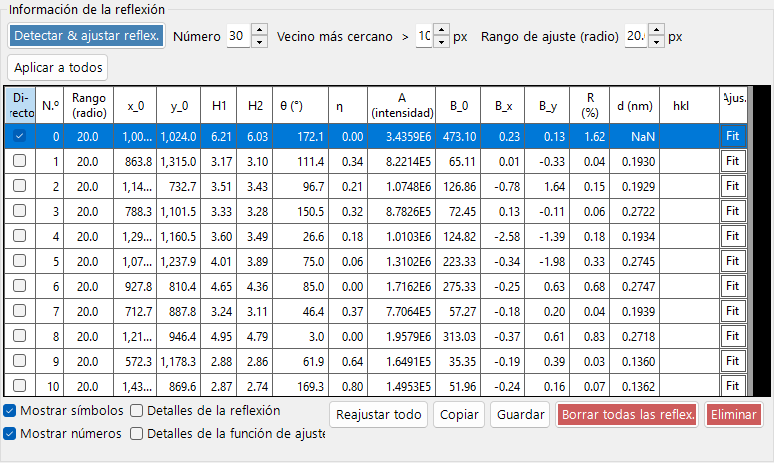Uncheck Directo checkbox for reflection 0
Screen dimensions: 774x463
point(19,136)
